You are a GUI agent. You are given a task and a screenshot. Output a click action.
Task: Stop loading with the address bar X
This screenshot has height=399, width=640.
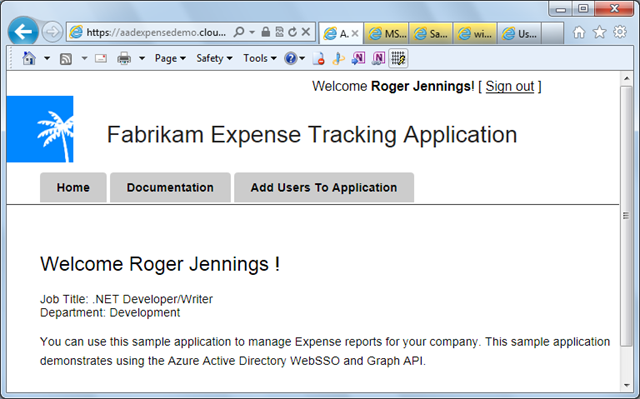[306, 32]
